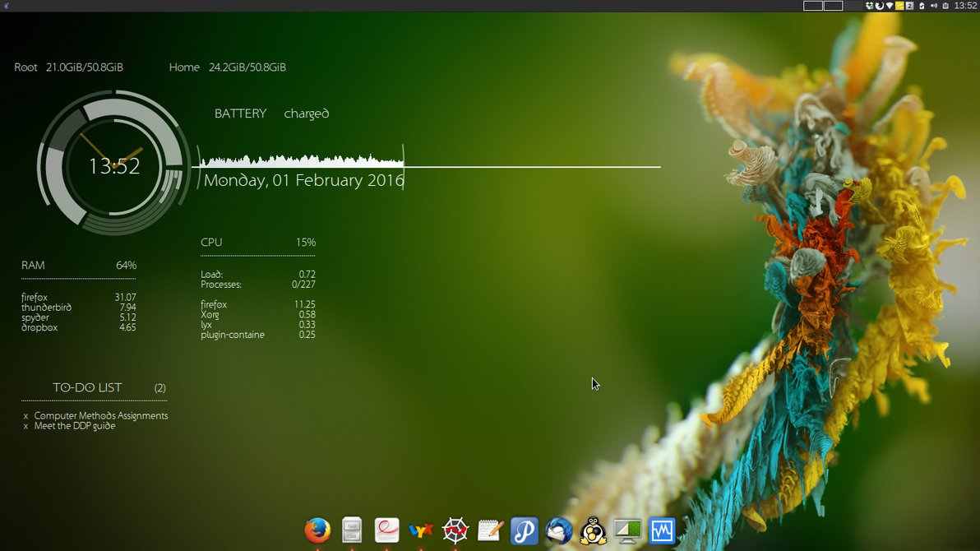This screenshot has width=980, height=551.
Task: Check off the Meet the DDP guide task
Action: coord(25,425)
